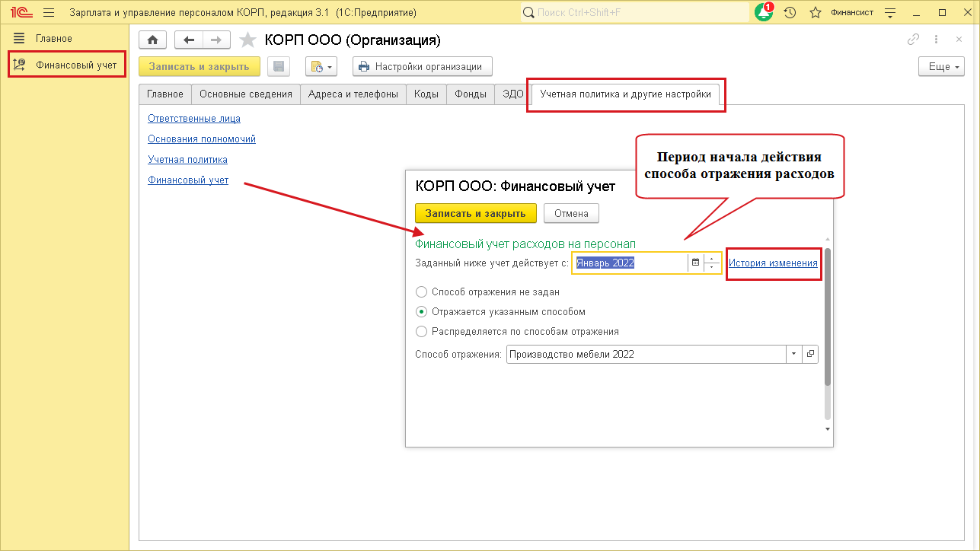This screenshot has height=551, width=980.
Task: Click the save diskette icon
Action: pos(279,67)
